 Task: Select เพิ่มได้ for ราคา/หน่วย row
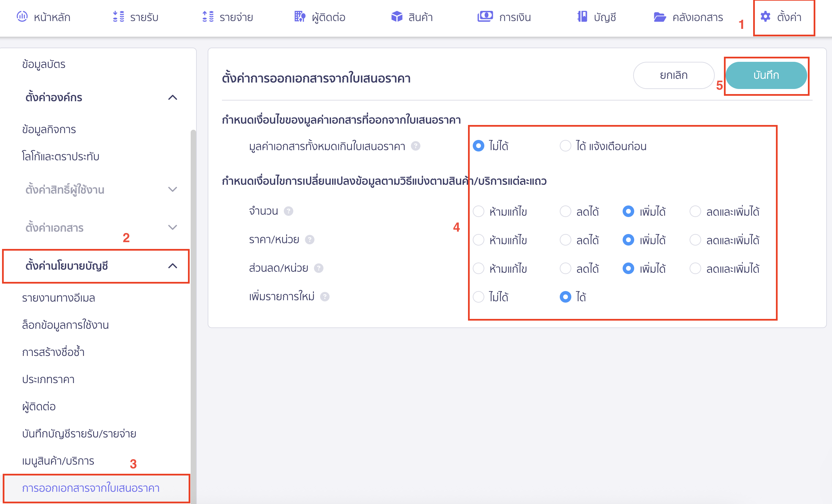click(x=628, y=240)
